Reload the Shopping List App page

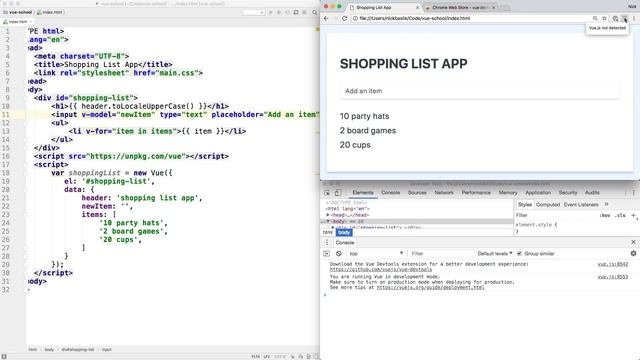(344, 18)
